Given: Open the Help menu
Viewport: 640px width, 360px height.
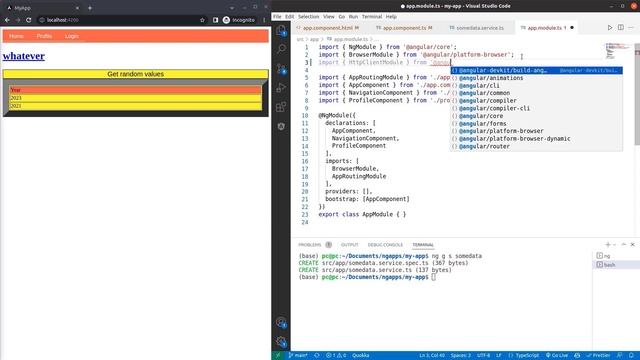Looking at the screenshot, I should click(x=391, y=17).
